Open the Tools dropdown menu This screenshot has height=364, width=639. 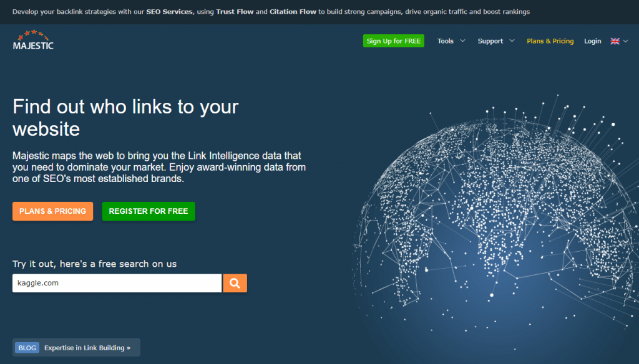pos(451,41)
